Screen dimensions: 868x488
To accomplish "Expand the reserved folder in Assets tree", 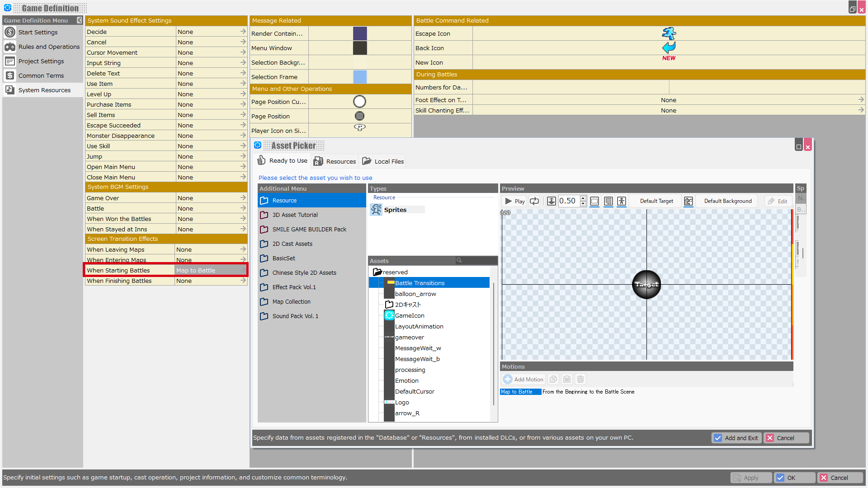I will point(377,272).
